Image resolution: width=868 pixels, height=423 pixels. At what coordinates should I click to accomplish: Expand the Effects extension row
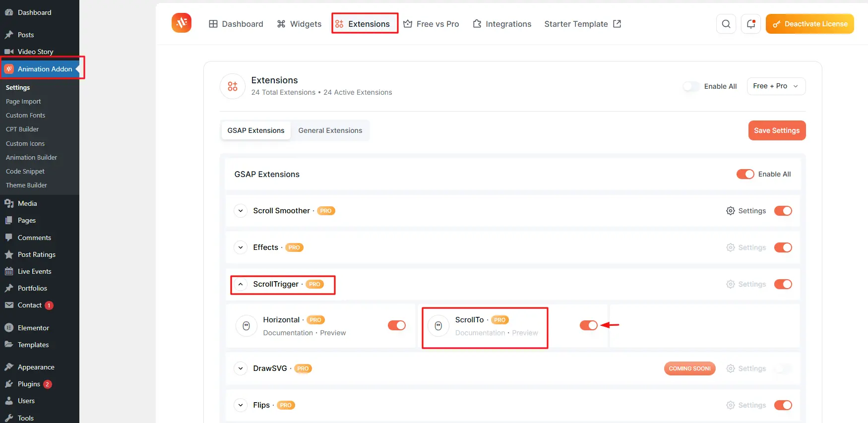tap(241, 247)
